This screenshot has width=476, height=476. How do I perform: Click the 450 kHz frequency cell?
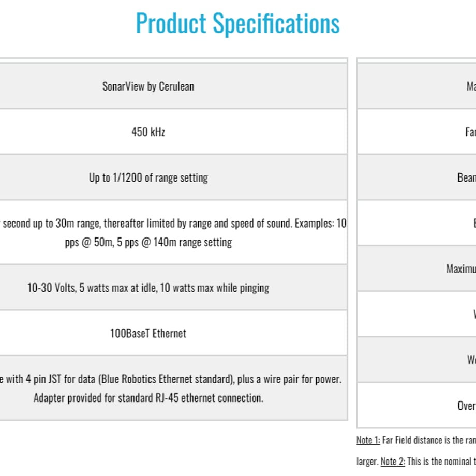pyautogui.click(x=173, y=132)
